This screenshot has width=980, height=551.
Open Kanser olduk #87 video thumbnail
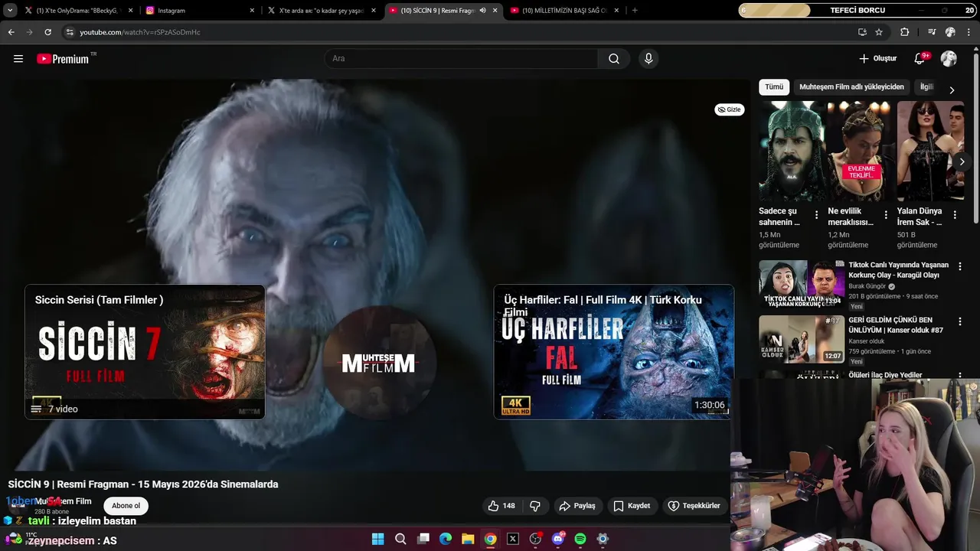pyautogui.click(x=802, y=339)
